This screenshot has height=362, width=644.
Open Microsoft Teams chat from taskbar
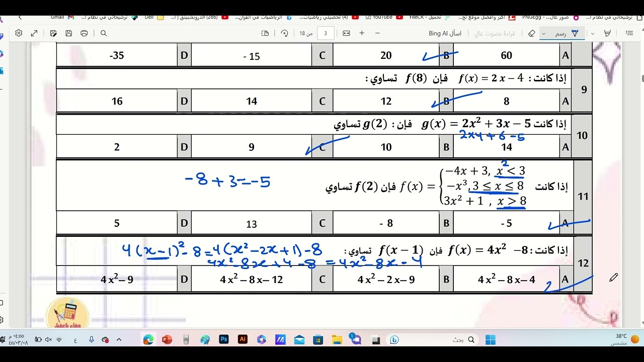tap(356, 340)
